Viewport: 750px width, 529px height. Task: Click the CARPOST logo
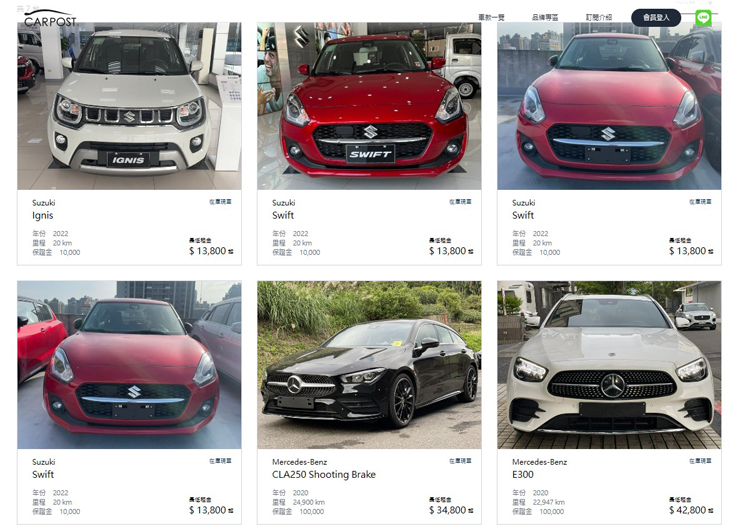tap(50, 19)
